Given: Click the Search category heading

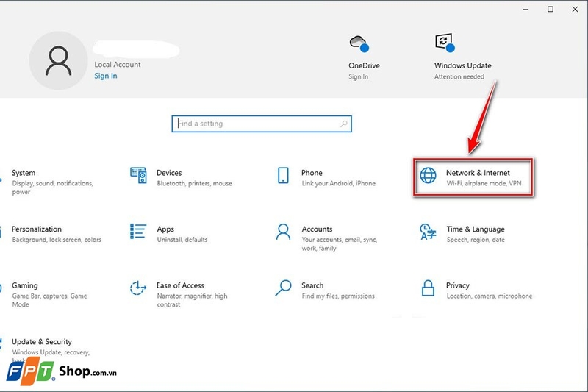Looking at the screenshot, I should point(312,285).
